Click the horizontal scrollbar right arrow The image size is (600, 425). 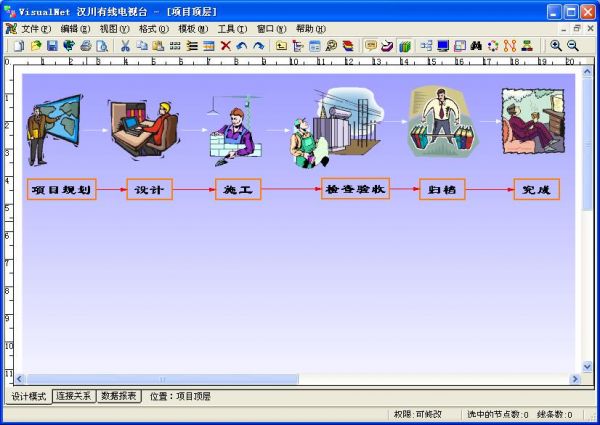tap(575, 379)
